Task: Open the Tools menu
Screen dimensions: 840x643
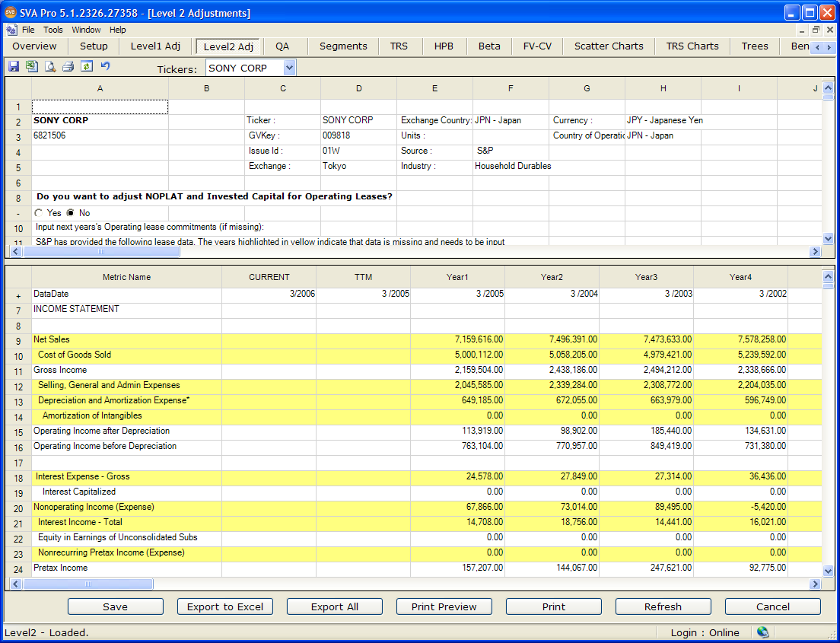Action: coord(53,30)
